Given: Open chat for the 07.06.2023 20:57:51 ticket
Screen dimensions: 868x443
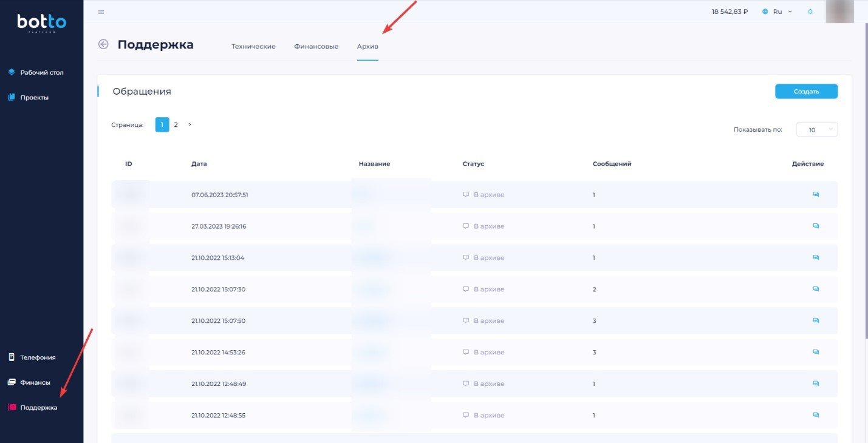Looking at the screenshot, I should pyautogui.click(x=816, y=195).
